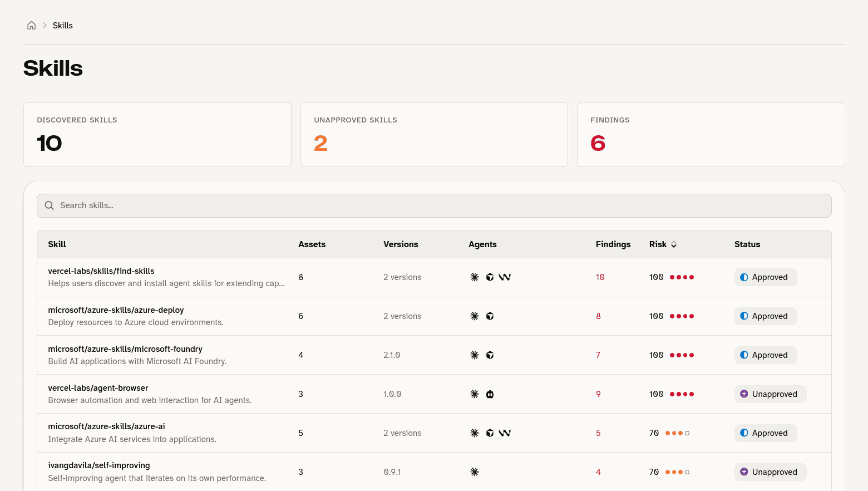The height and width of the screenshot is (491, 868).
Task: Click Cursor cube icon in azure-deploy row
Action: (490, 316)
